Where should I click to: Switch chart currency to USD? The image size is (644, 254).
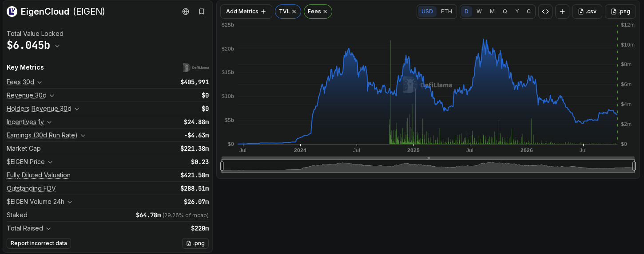coord(427,12)
